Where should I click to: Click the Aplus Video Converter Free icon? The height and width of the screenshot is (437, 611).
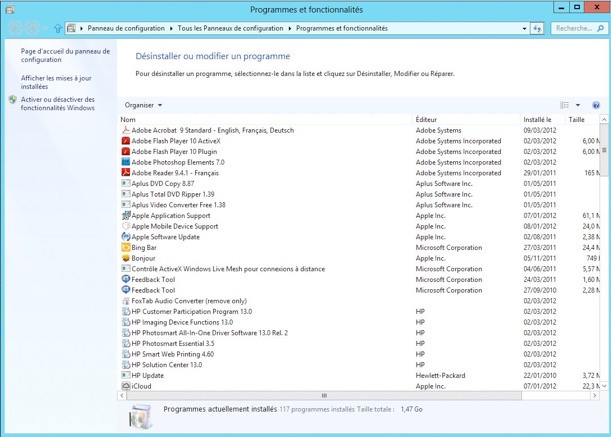click(x=126, y=205)
